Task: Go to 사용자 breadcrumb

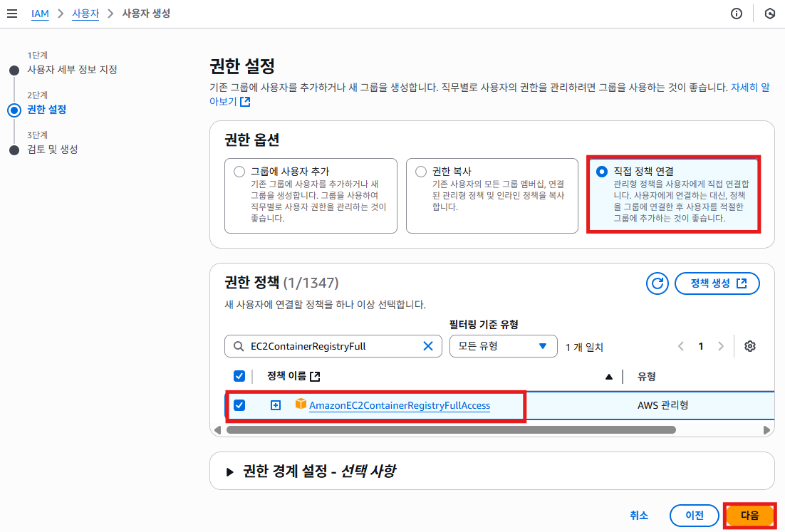Action: (85, 14)
